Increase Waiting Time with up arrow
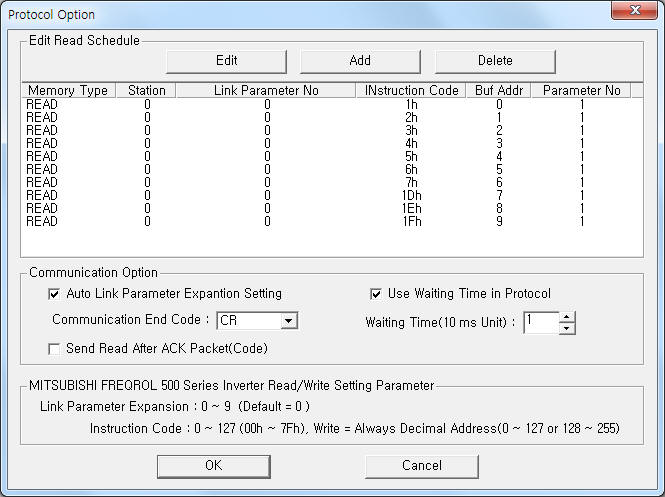 point(567,317)
